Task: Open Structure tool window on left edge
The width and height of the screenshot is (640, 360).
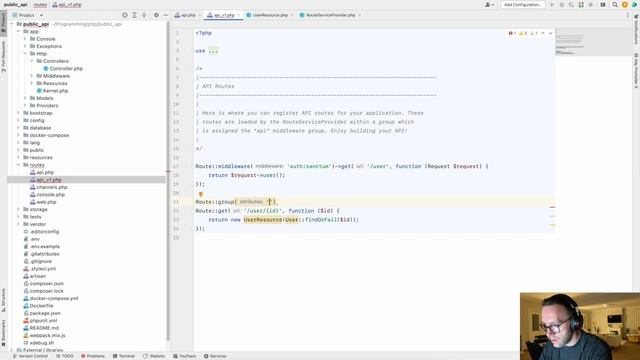Action: pyautogui.click(x=3, y=300)
